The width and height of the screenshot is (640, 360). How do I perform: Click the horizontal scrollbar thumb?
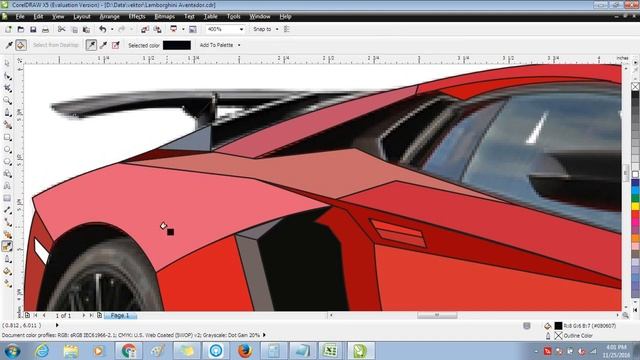pos(437,316)
